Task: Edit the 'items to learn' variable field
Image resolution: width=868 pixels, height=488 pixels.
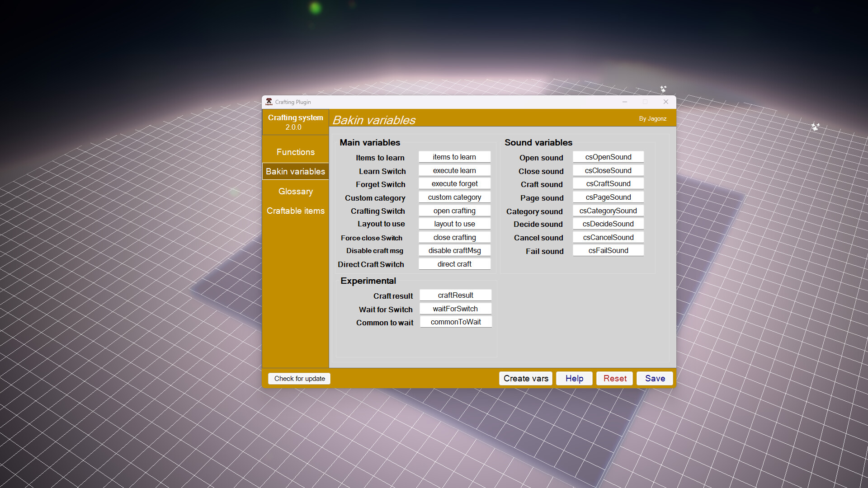Action: pos(454,157)
